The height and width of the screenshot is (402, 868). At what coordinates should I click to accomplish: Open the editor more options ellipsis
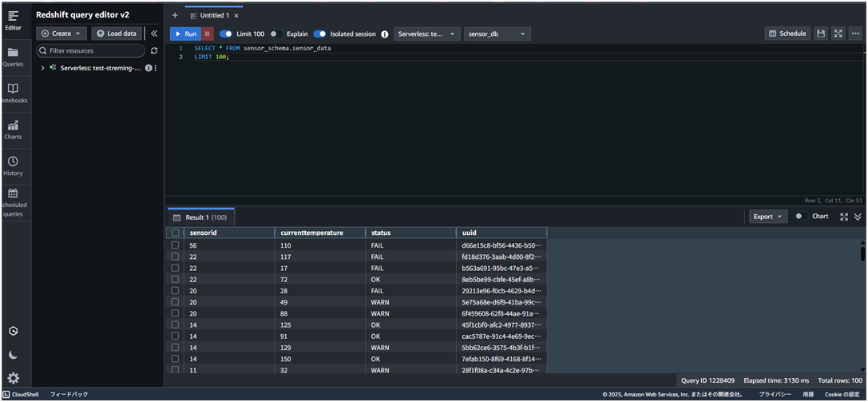(856, 34)
